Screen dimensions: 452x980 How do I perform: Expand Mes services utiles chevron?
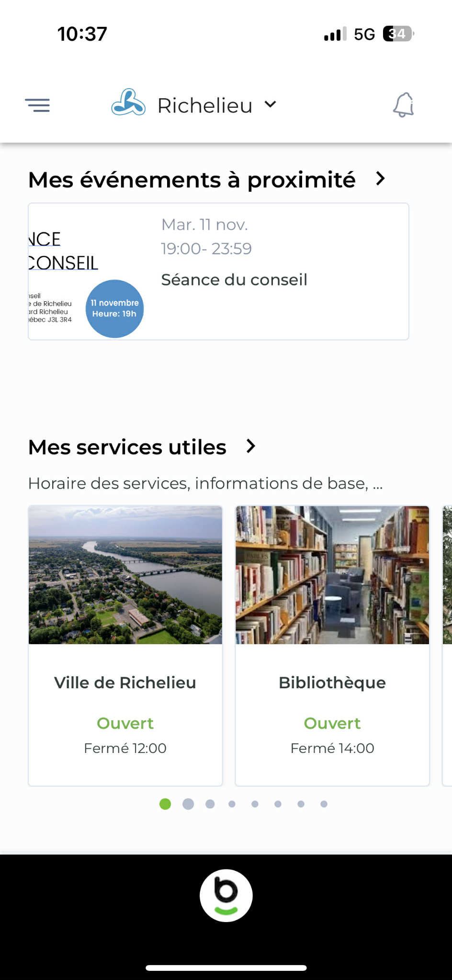point(251,446)
